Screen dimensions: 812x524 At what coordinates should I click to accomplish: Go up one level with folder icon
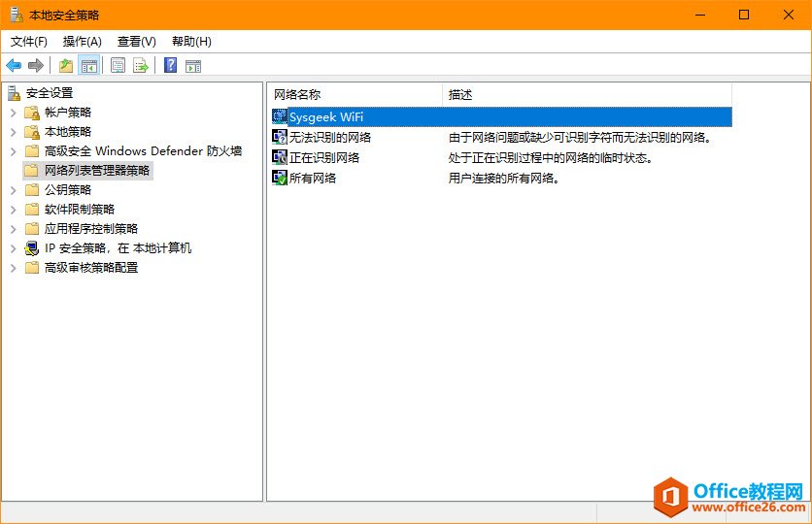(x=66, y=66)
